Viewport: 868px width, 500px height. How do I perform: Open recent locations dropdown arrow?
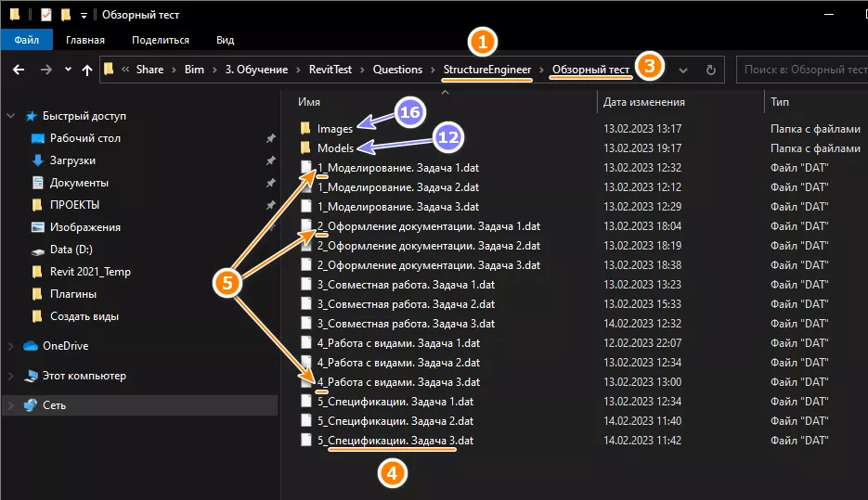[68, 70]
